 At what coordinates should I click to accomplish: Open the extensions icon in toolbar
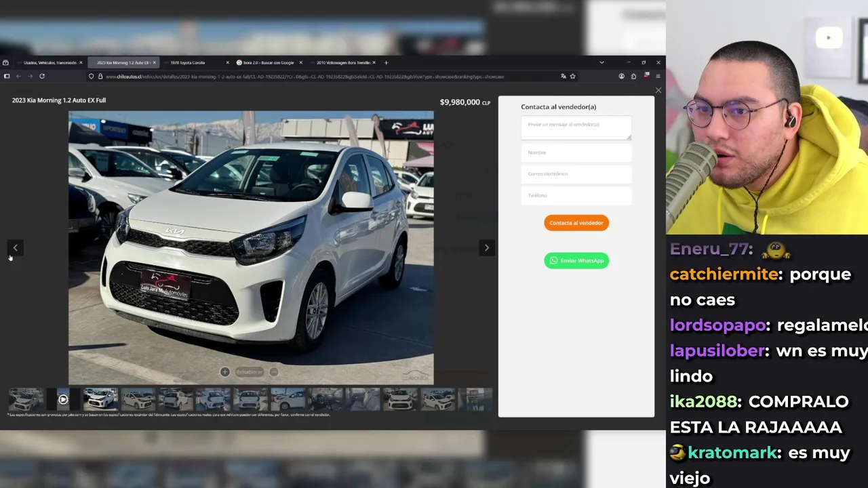pos(633,77)
